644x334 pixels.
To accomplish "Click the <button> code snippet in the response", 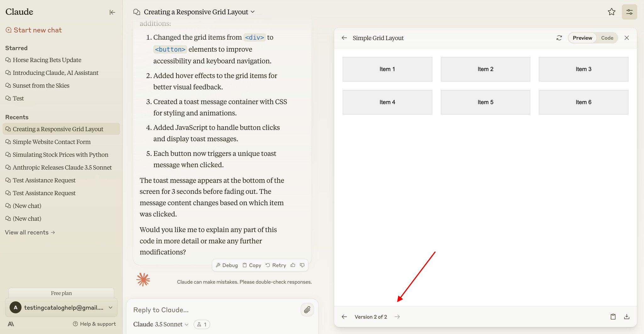I will pyautogui.click(x=170, y=49).
